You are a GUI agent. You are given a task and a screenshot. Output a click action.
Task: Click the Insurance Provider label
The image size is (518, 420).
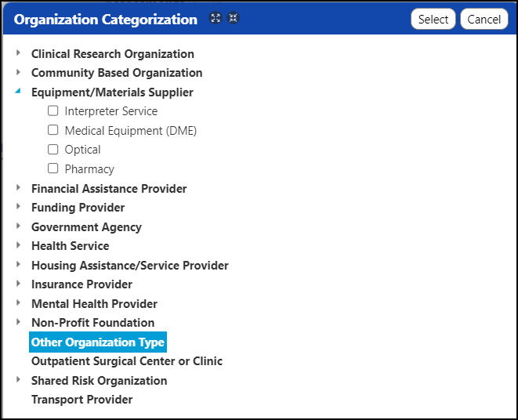pyautogui.click(x=82, y=284)
